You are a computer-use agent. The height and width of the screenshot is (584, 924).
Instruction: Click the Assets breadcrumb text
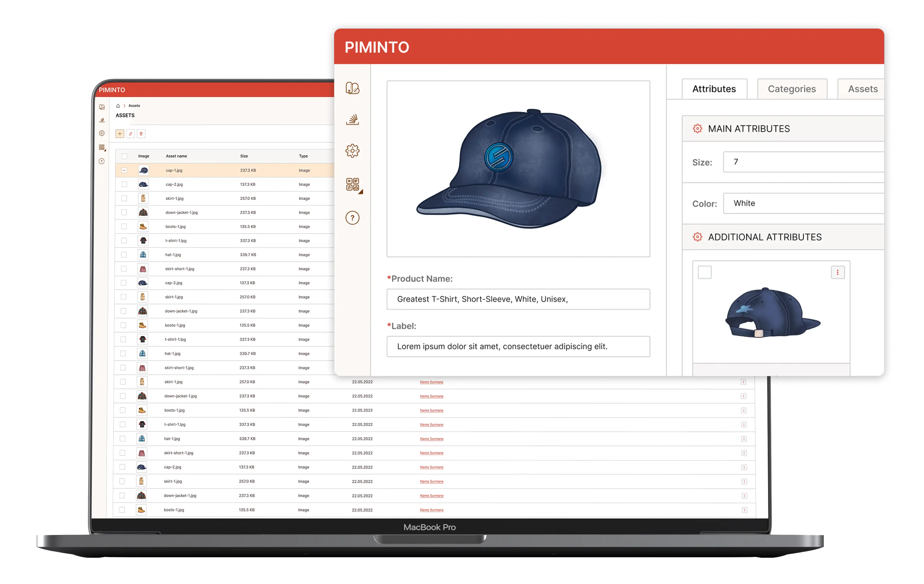click(134, 106)
